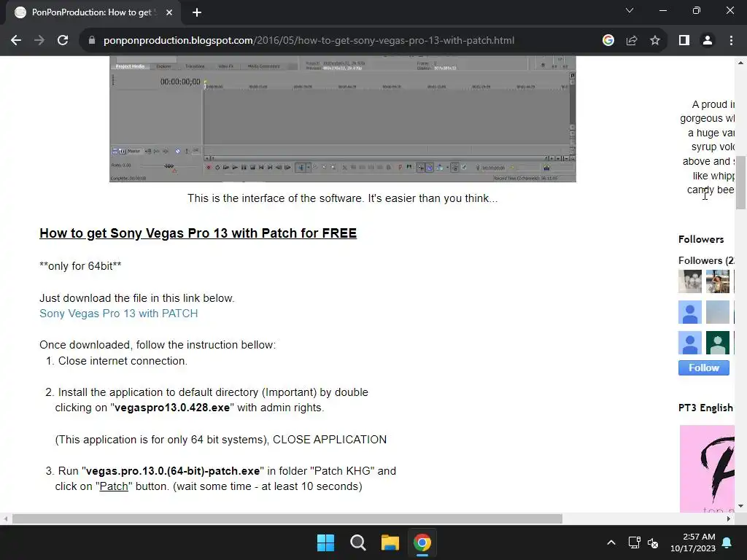Screen dimensions: 747x560
Task: Click the vegaspro13.0.428.exe filename text
Action: coord(172,408)
